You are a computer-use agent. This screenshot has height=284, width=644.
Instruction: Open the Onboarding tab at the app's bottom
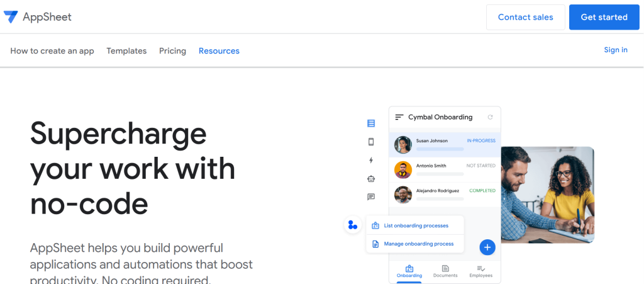[409, 272]
